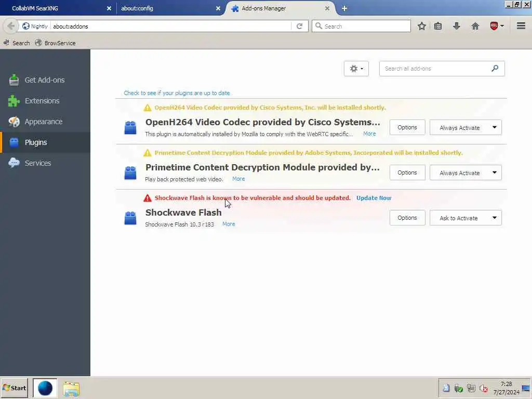This screenshot has height=399, width=532.
Task: Click the Back navigation arrow
Action: 11,26
